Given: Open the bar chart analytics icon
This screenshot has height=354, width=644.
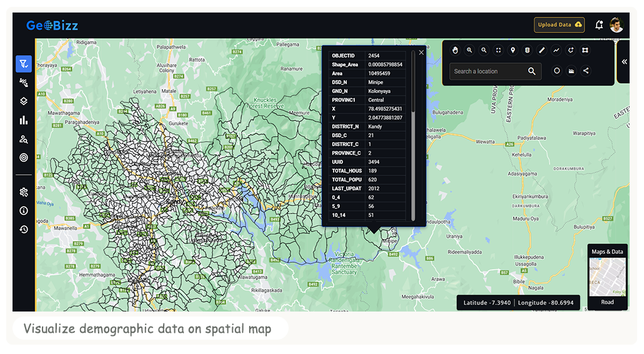Looking at the screenshot, I should (x=24, y=120).
